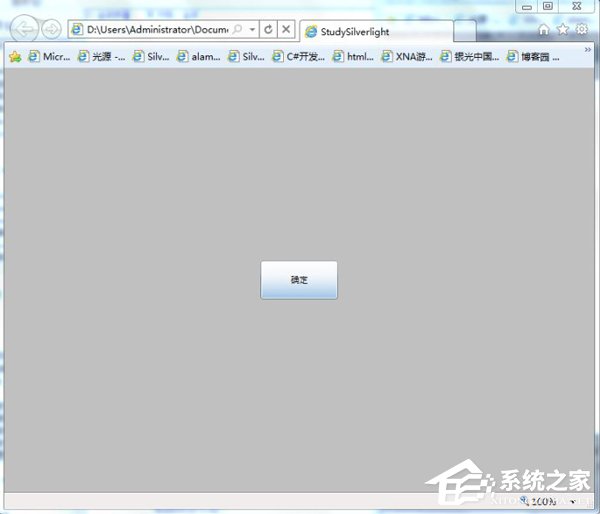Open the second Silv... favorites link
600x514 pixels.
pyautogui.click(x=246, y=57)
